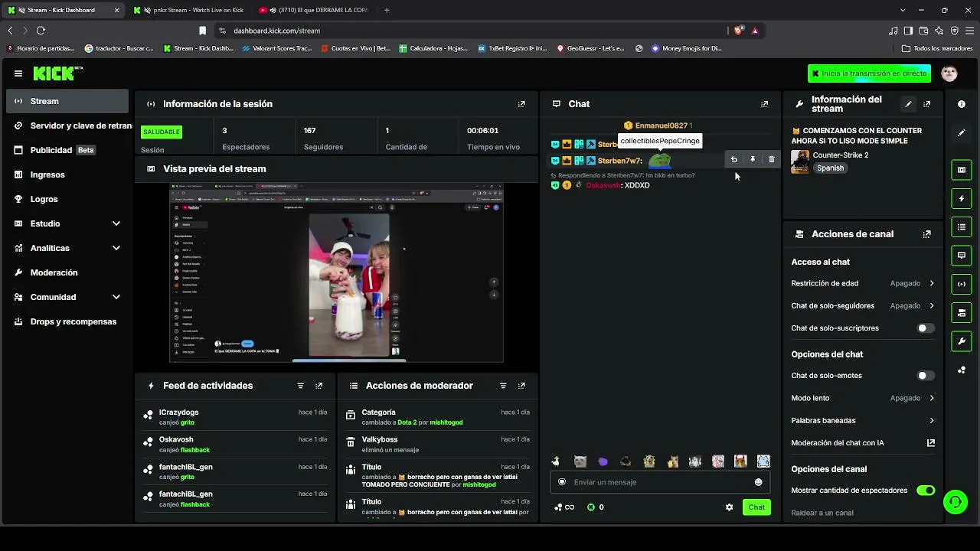Click Raidear a un canal

tap(822, 513)
